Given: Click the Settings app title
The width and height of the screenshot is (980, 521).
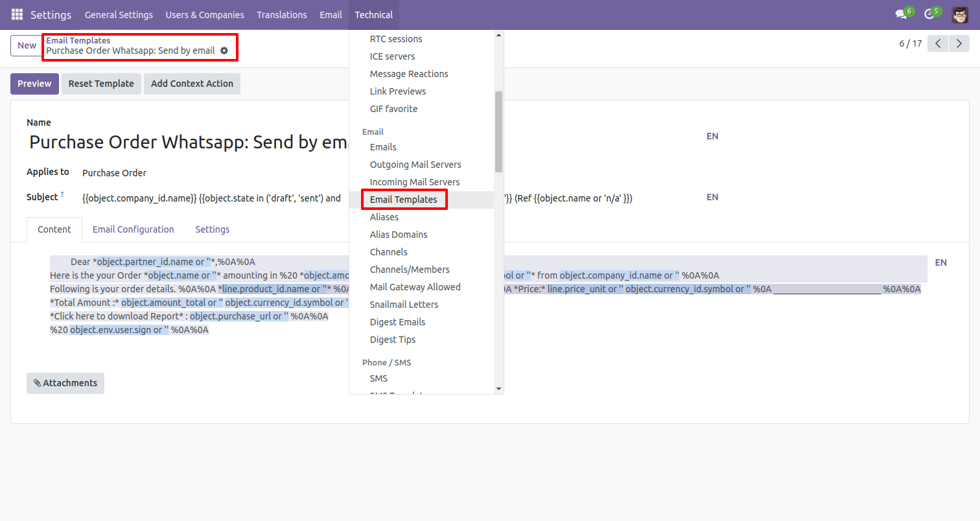Looking at the screenshot, I should click(x=51, y=14).
